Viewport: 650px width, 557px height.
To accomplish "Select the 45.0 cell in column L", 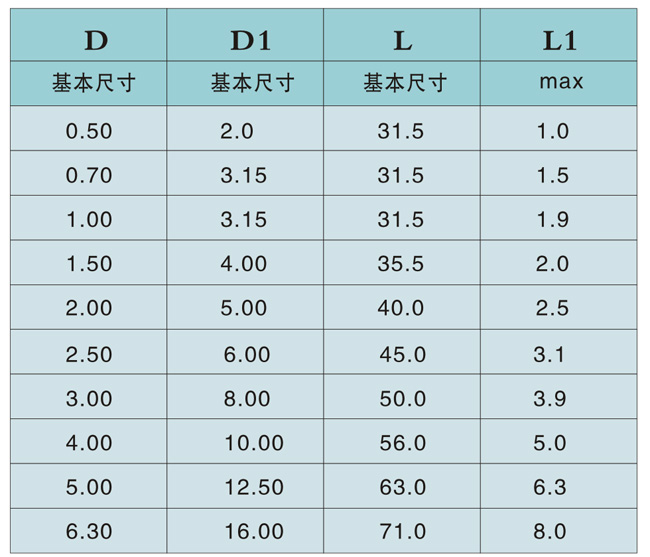I will click(x=402, y=354).
